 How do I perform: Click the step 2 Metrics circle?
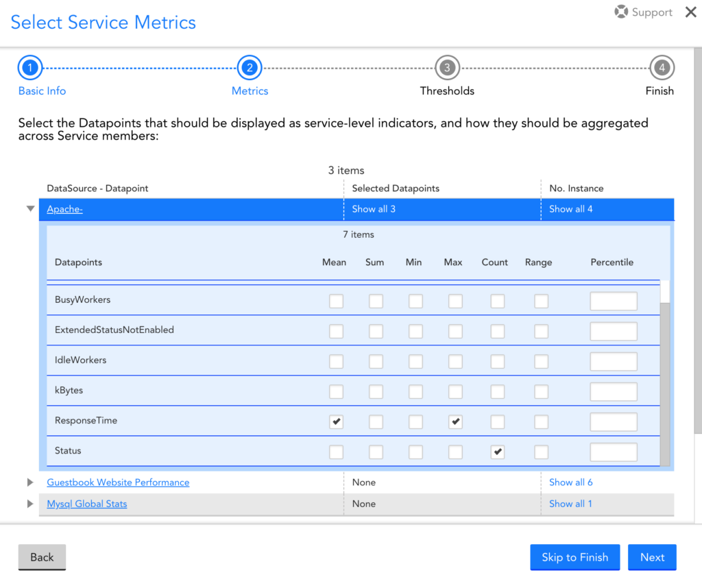pos(250,68)
